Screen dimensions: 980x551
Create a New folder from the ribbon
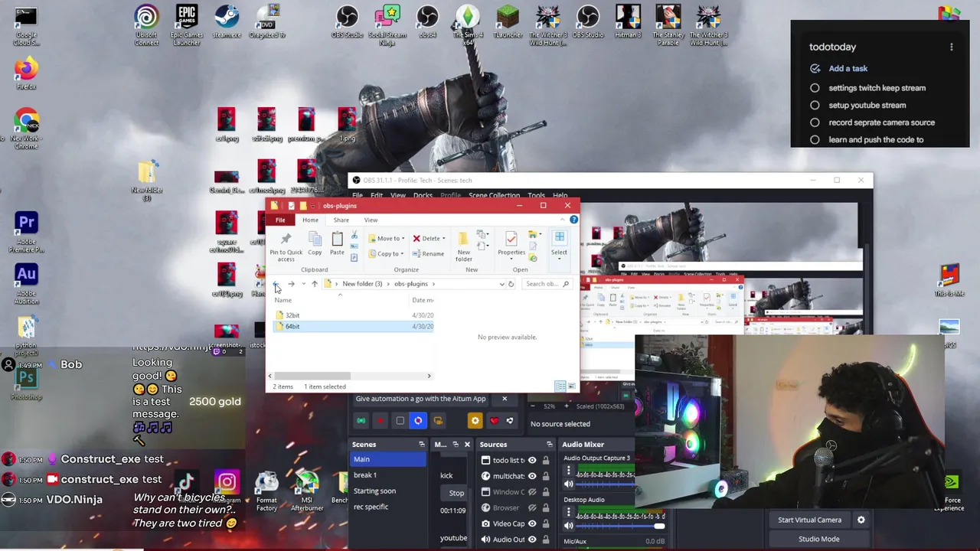point(464,246)
